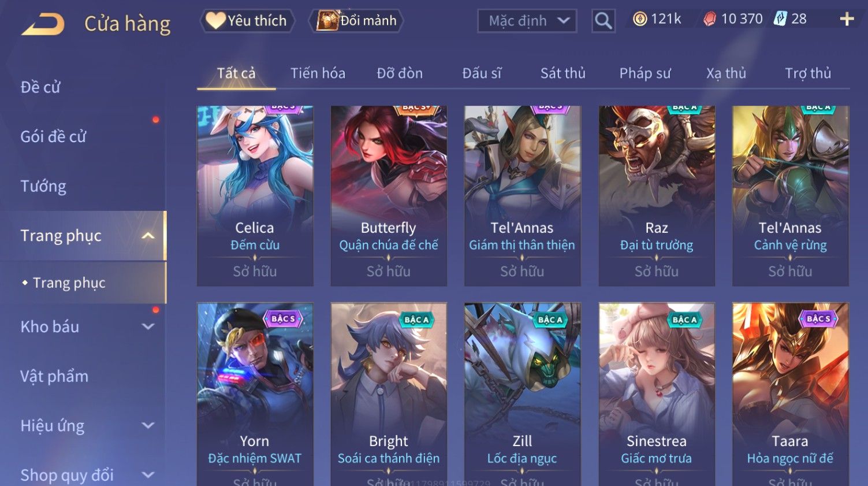Image resolution: width=868 pixels, height=486 pixels.
Task: Expand the Shop quy đổi section
Action: 148,475
